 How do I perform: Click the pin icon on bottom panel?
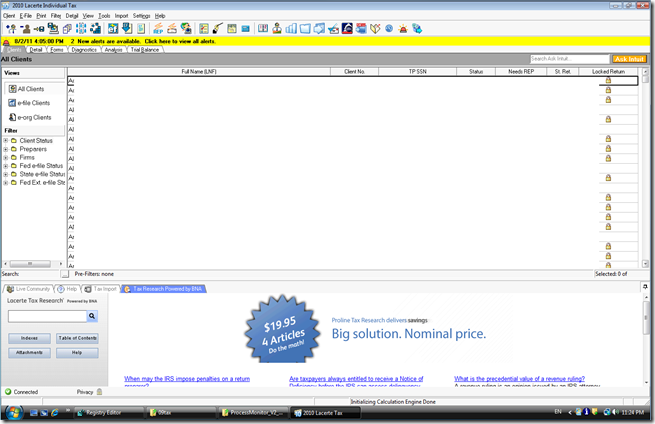pyautogui.click(x=645, y=287)
